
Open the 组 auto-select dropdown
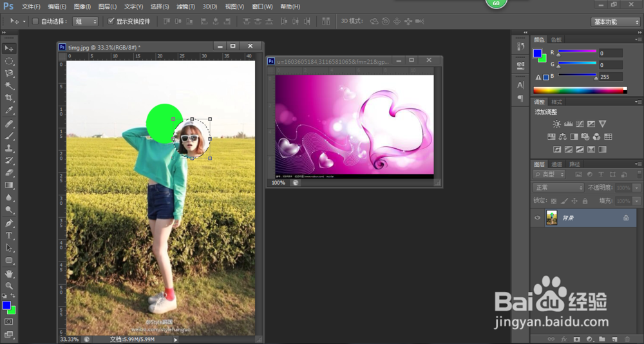coord(86,21)
